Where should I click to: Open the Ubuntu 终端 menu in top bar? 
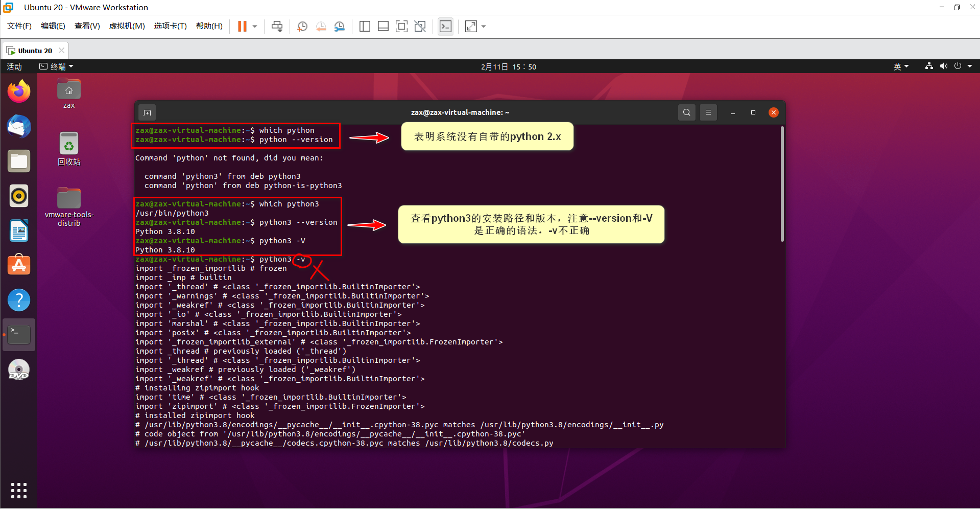(55, 66)
